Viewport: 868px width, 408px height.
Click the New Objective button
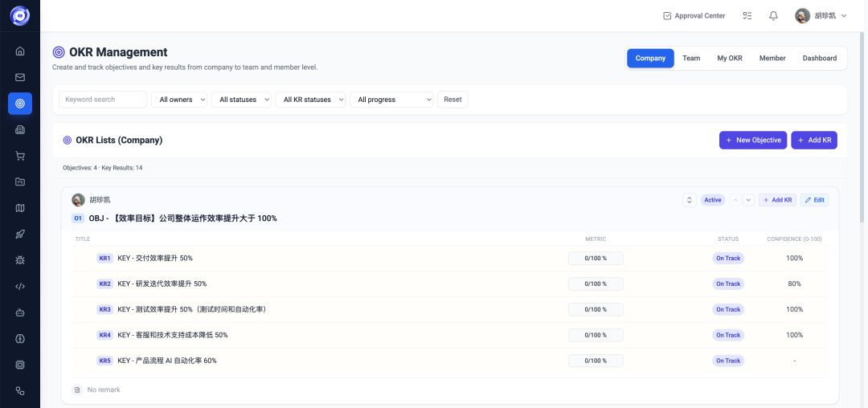pos(753,141)
